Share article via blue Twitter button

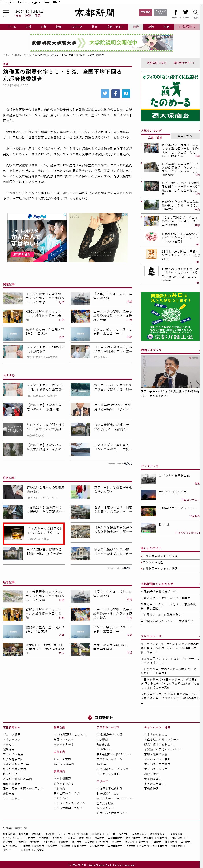pos(105,94)
